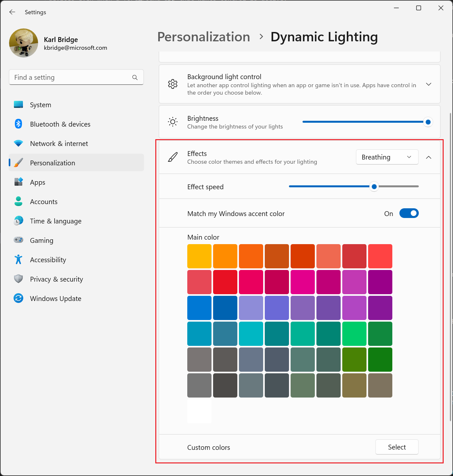Click the Personalization paintbrush icon

click(x=18, y=163)
